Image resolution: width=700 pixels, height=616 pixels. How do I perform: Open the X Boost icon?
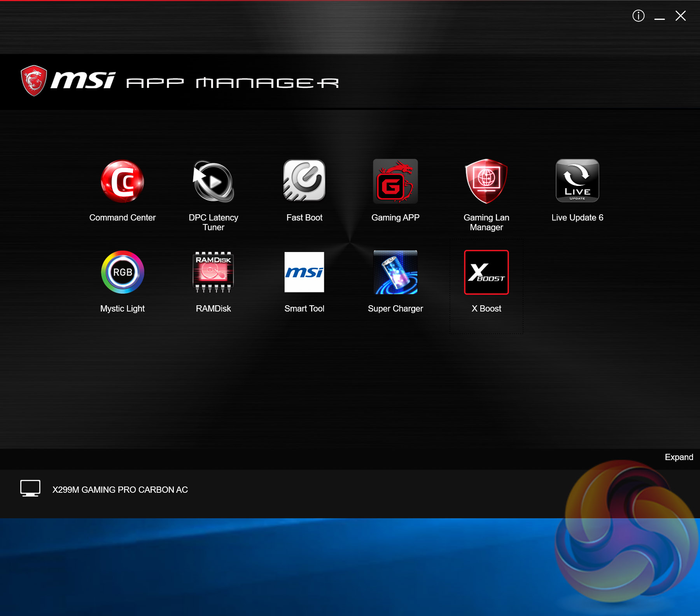(x=486, y=272)
